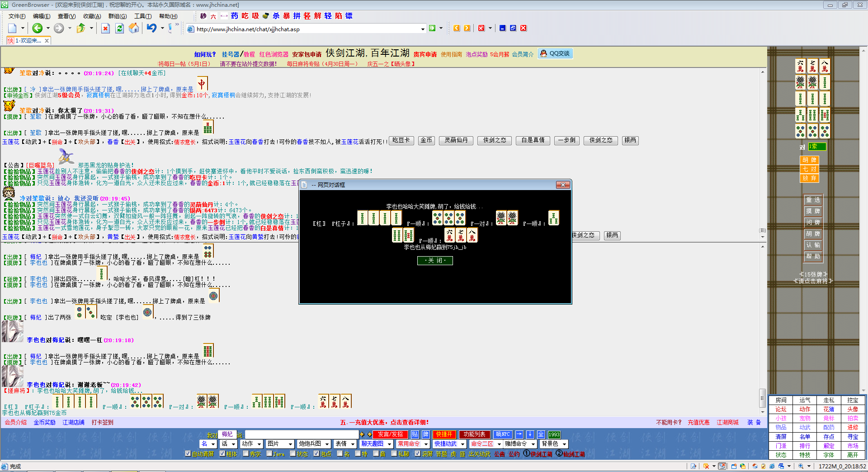Click the red X Stop loading icon
The image size is (868, 472).
(105, 29)
